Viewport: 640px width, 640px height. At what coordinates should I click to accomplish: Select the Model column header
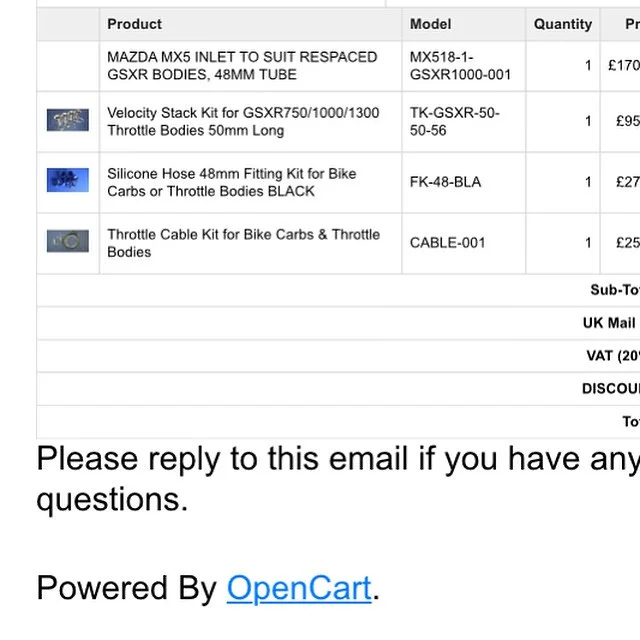coord(430,24)
